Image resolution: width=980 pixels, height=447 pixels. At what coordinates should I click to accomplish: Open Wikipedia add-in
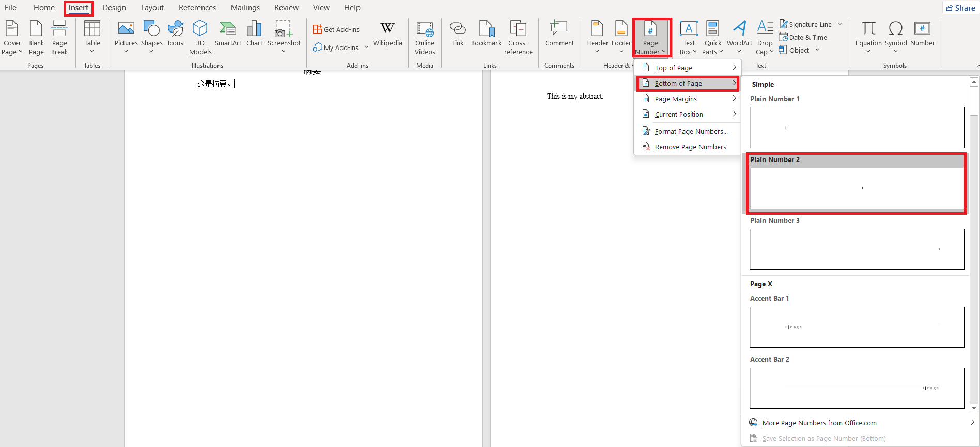(x=387, y=34)
